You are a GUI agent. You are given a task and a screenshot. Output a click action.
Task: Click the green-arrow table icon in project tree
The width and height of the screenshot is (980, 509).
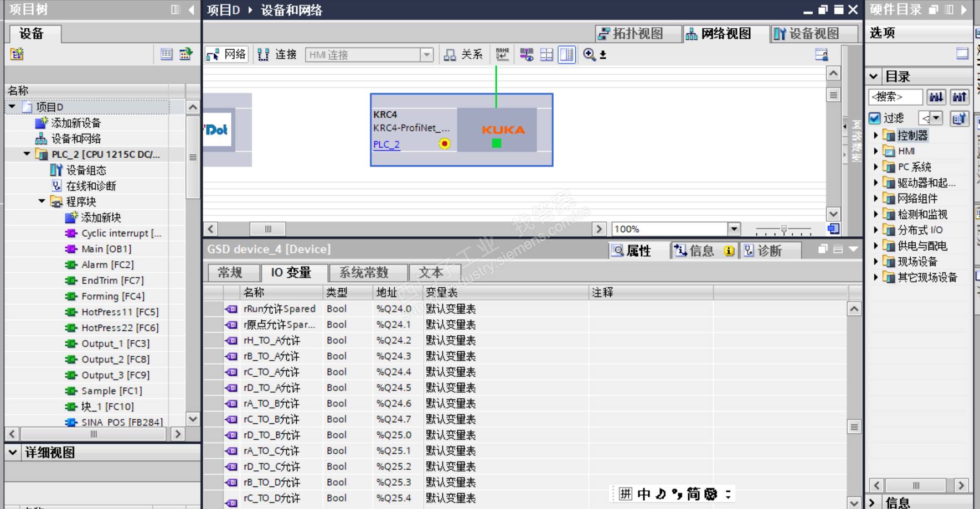pyautogui.click(x=185, y=54)
